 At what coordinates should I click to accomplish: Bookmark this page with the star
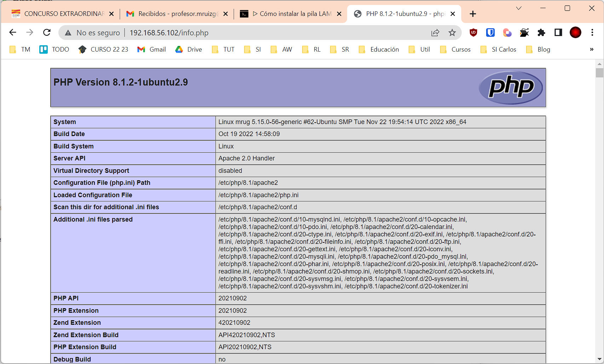coord(452,33)
